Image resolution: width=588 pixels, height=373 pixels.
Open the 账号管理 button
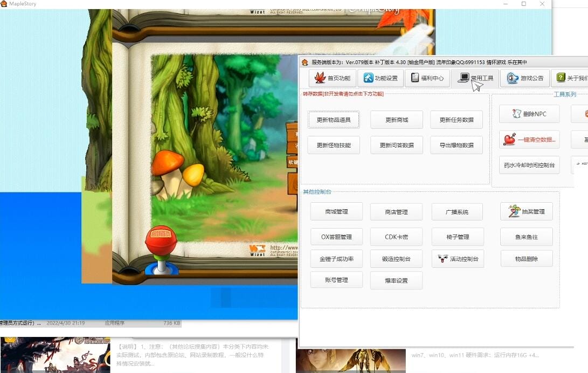click(x=336, y=280)
